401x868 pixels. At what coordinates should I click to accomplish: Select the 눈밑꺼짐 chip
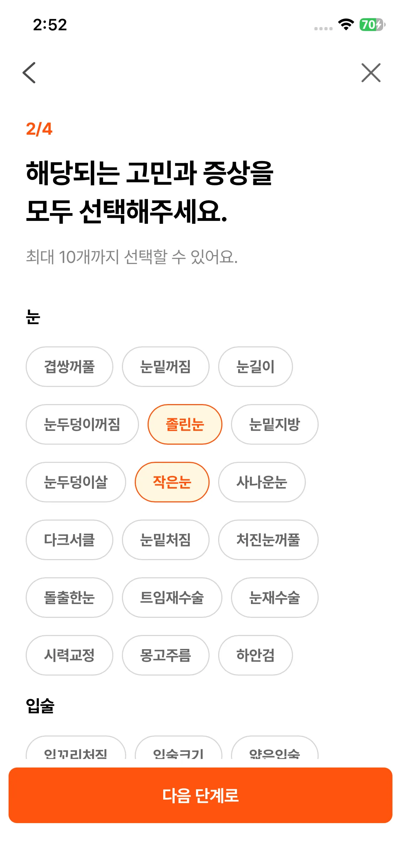click(x=165, y=367)
